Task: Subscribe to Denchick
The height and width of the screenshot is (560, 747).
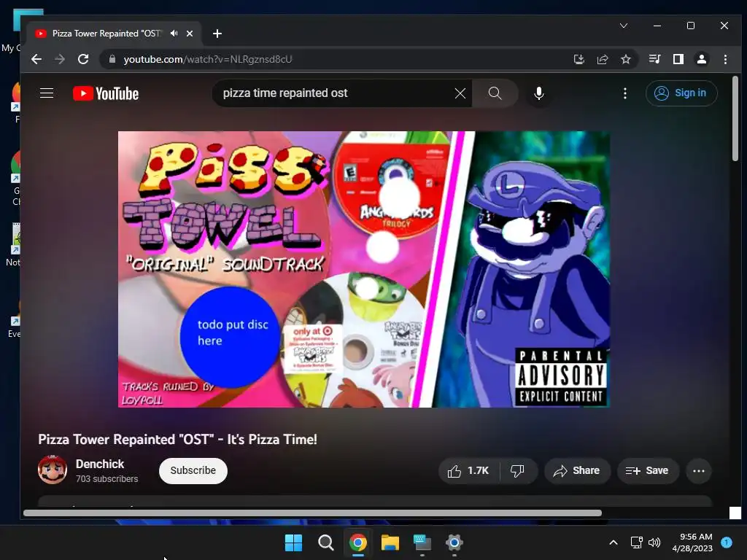Action: 193,470
